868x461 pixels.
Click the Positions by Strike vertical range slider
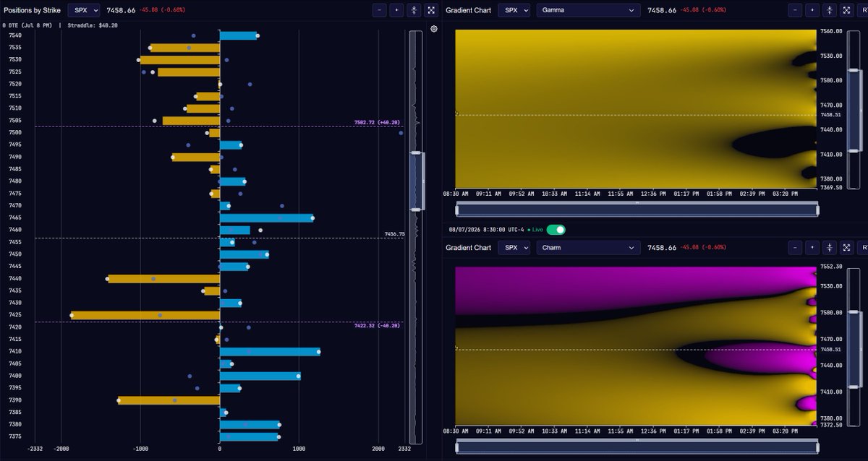click(415, 181)
